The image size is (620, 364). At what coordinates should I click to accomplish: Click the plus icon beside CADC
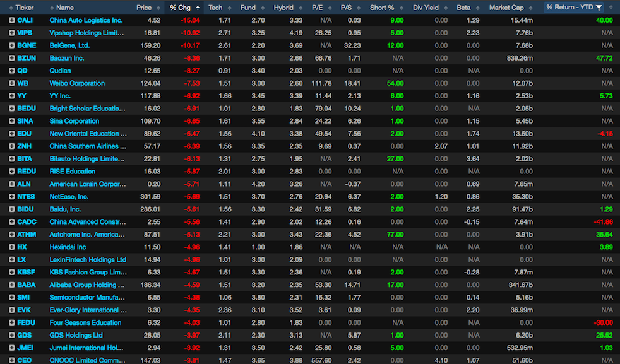pyautogui.click(x=12, y=222)
